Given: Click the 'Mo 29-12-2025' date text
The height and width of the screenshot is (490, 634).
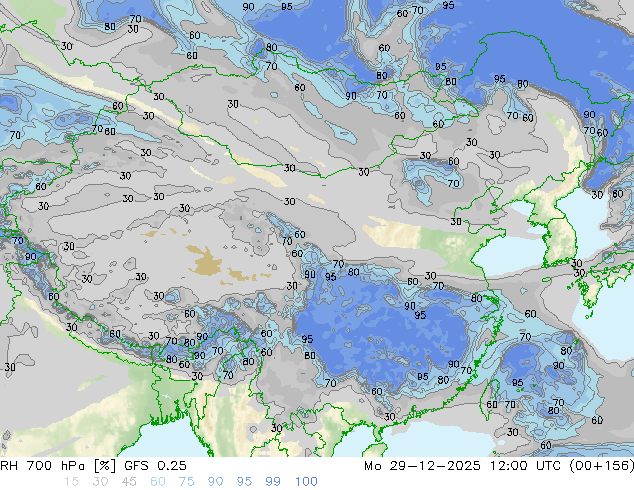Looking at the screenshot, I should coord(423,466).
